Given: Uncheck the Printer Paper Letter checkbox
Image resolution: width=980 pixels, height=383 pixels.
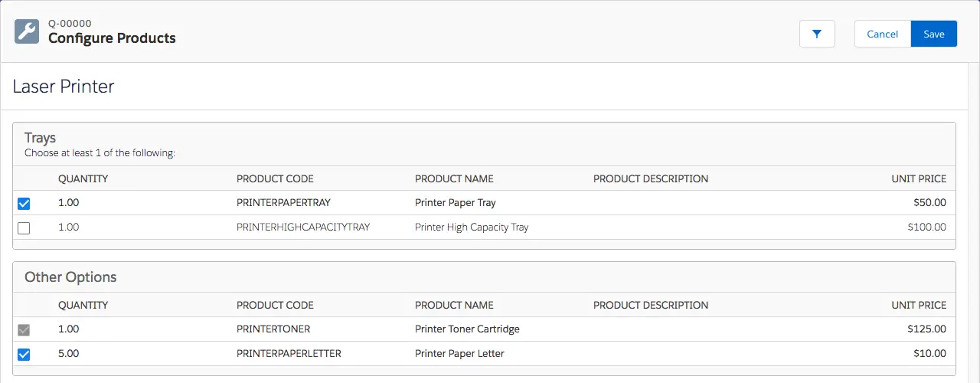Looking at the screenshot, I should click(x=24, y=355).
